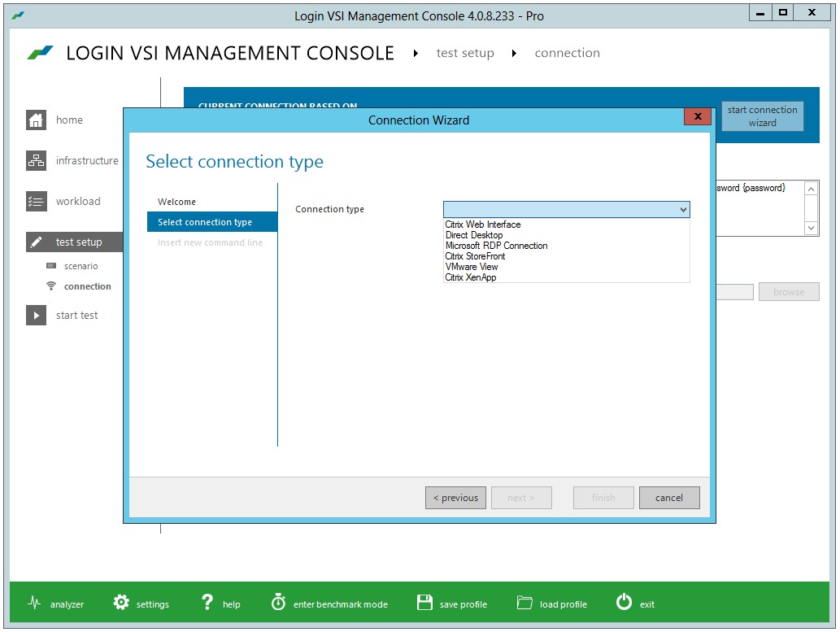Click the load profile folder icon
840x632 pixels.
(524, 603)
